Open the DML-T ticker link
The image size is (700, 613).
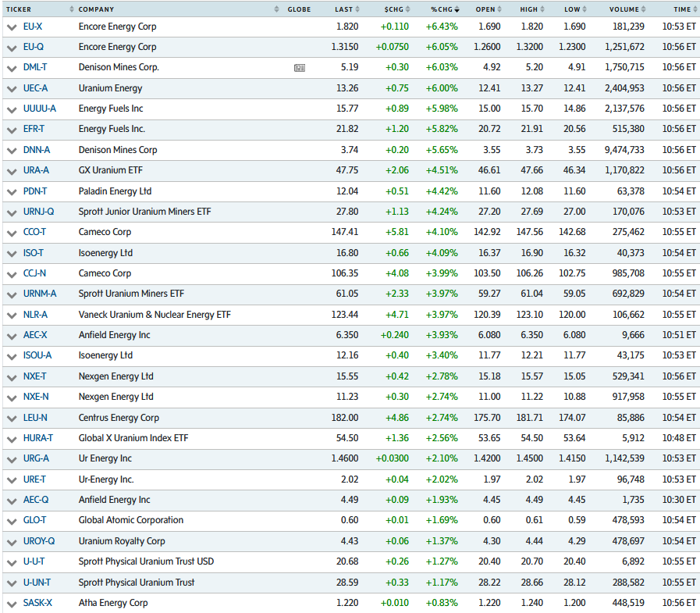[x=35, y=67]
